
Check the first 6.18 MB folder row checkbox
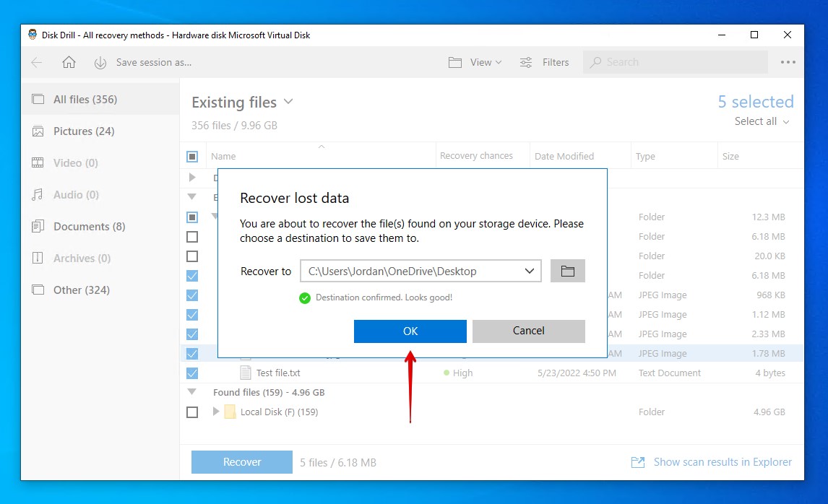pos(192,237)
